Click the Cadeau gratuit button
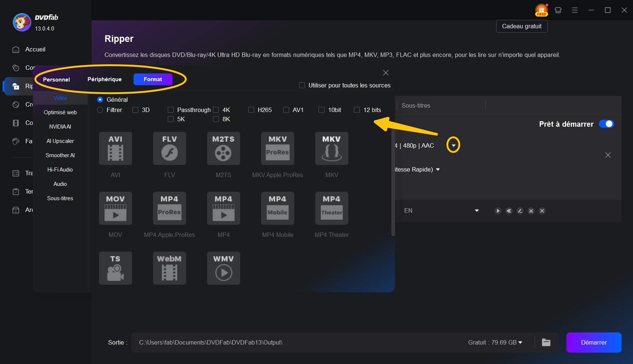 point(522,26)
